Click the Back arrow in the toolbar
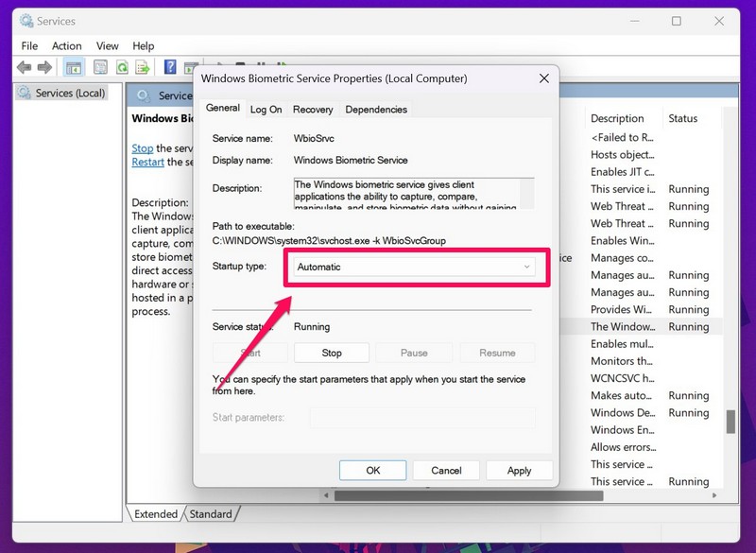 [x=24, y=67]
